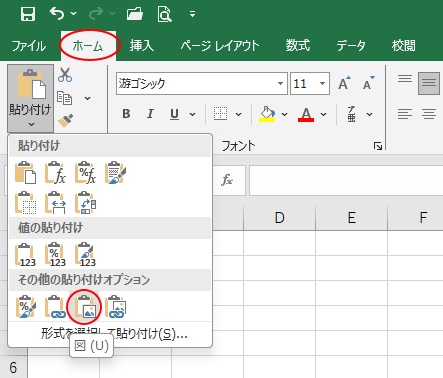Choose Values and Source Formatting paste icon

pos(85,255)
